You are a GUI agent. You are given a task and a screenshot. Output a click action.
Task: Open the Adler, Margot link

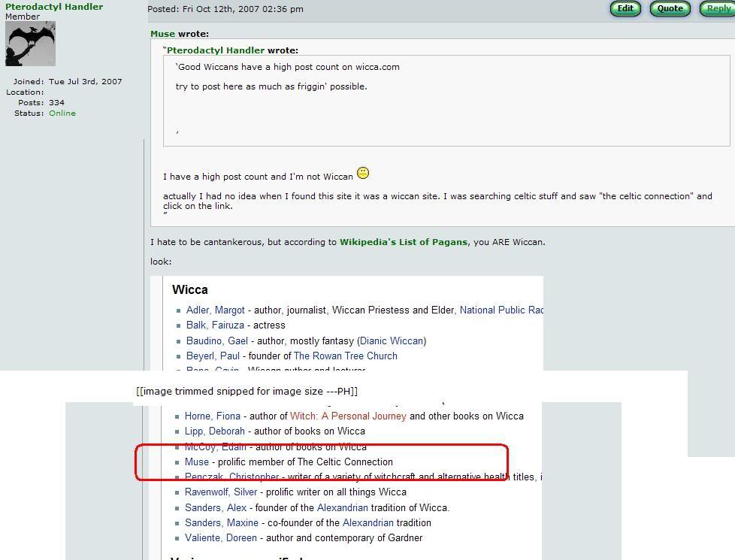[215, 310]
